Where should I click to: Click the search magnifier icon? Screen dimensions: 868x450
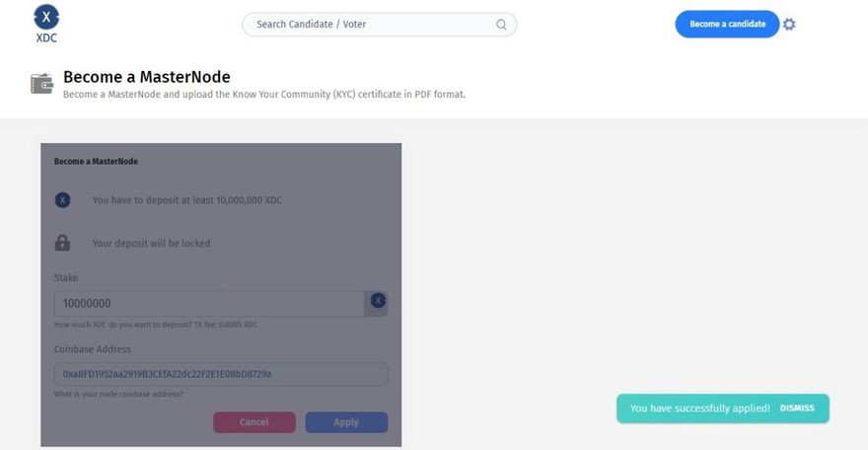(501, 25)
